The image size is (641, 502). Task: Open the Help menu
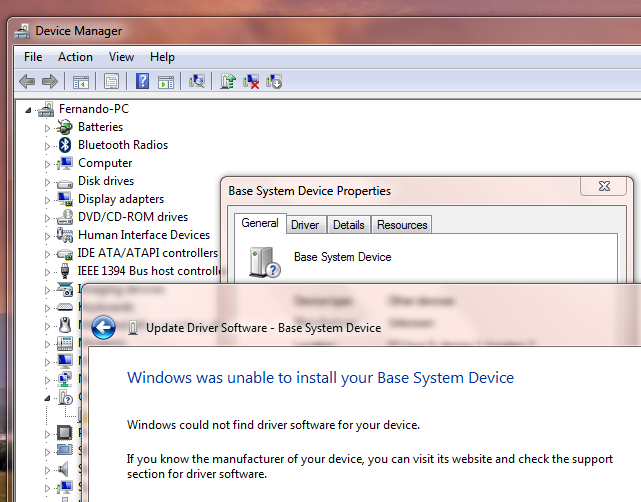[x=162, y=57]
